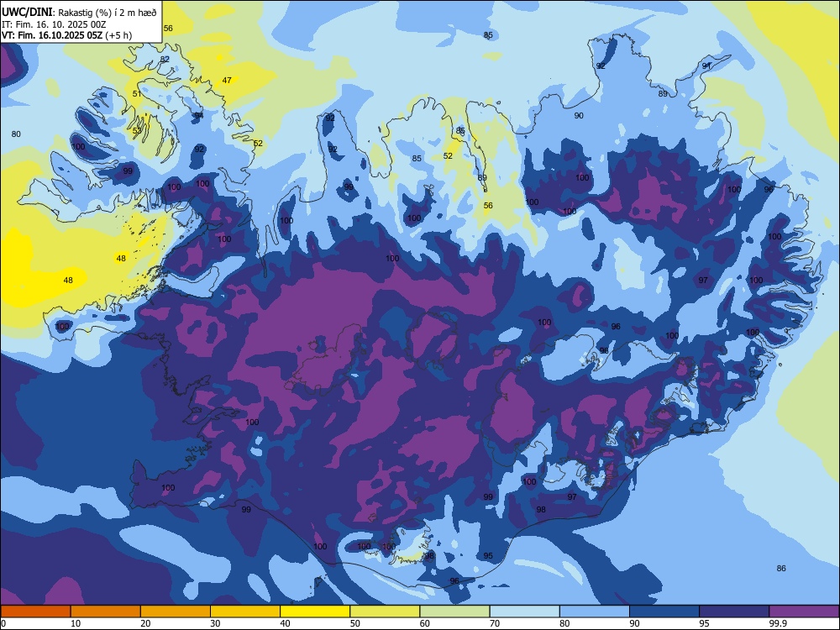Pick the 80–90 medium blue legend block

[595, 612]
